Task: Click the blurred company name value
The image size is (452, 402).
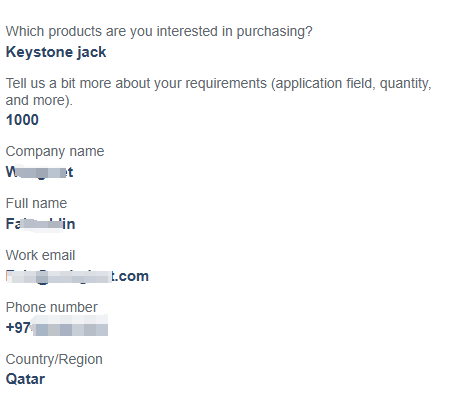Action: click(40, 172)
